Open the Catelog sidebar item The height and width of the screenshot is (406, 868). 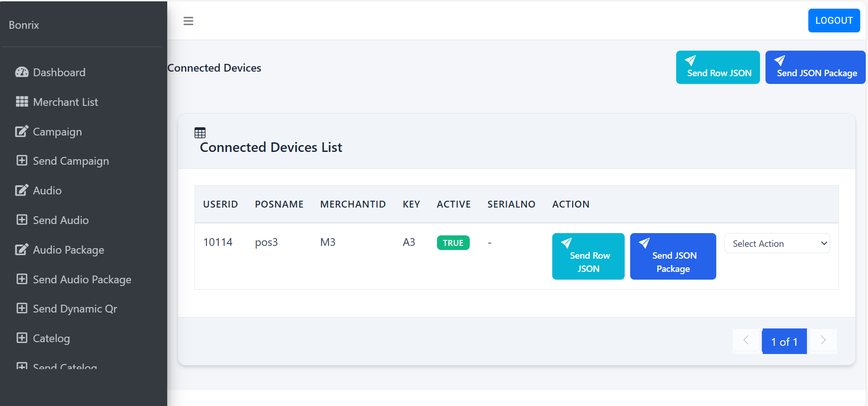[x=51, y=338]
